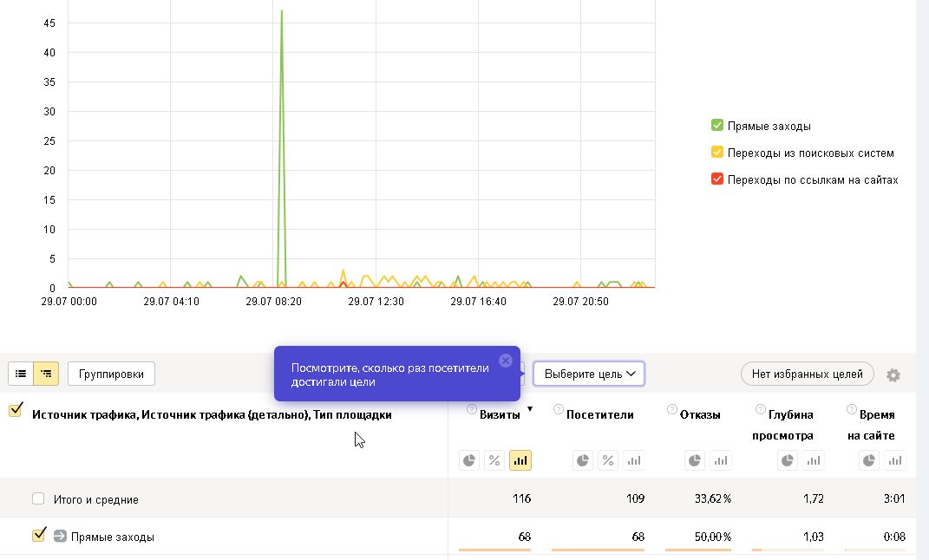Open the Выберите цель dropdown
The image size is (929, 560).
(589, 374)
